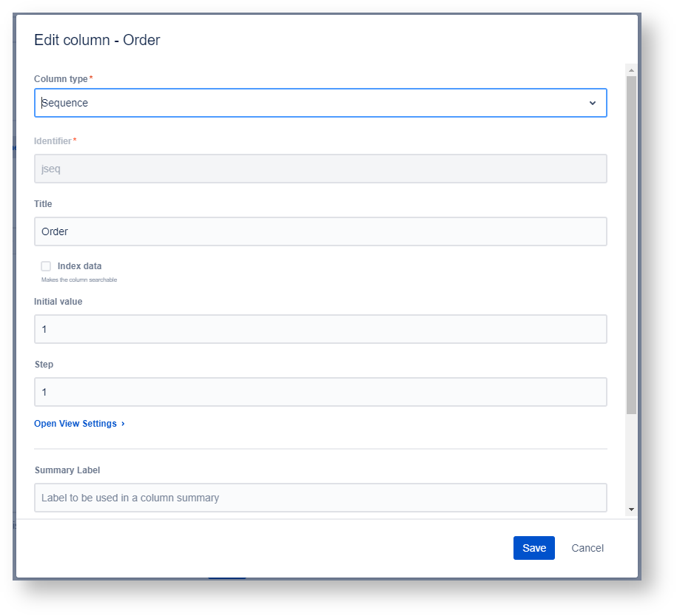
Task: Select the Initial value input field
Action: 320,329
